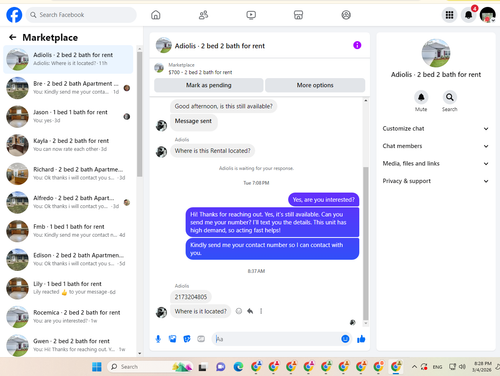This screenshot has height=376, width=500.
Task: Open the large listing thumbnail in sidebar
Action: click(x=436, y=53)
